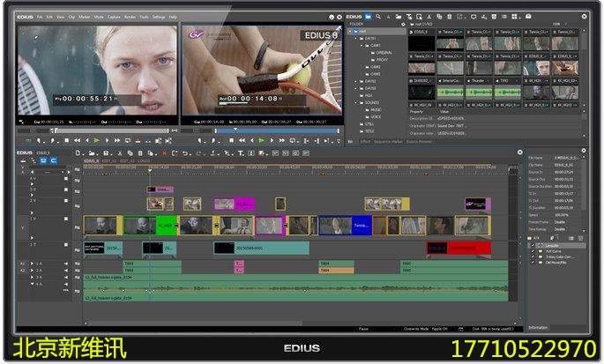Click the tool box icon in bin toolbar
This screenshot has width=604, height=364.
point(528,17)
